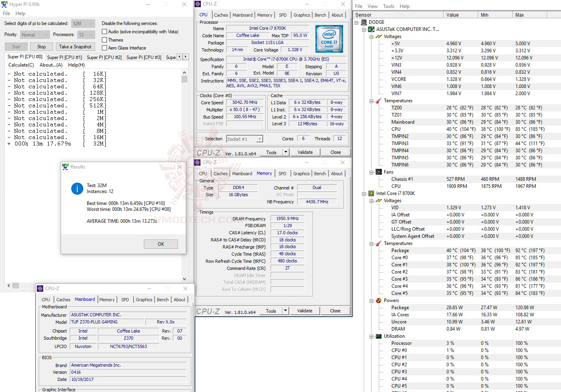The image size is (561, 392).
Task: Open the Priority Normal dropdown
Action: pos(35,35)
